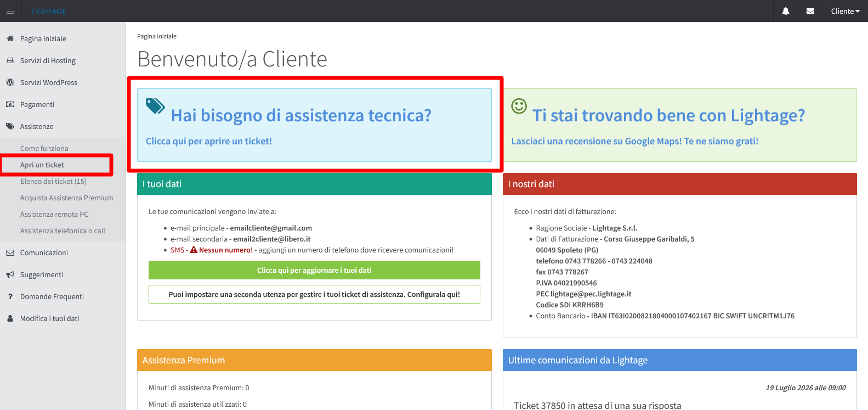Expand the Cliente user dropdown
Viewport: 868px width, 410px height.
(x=845, y=11)
